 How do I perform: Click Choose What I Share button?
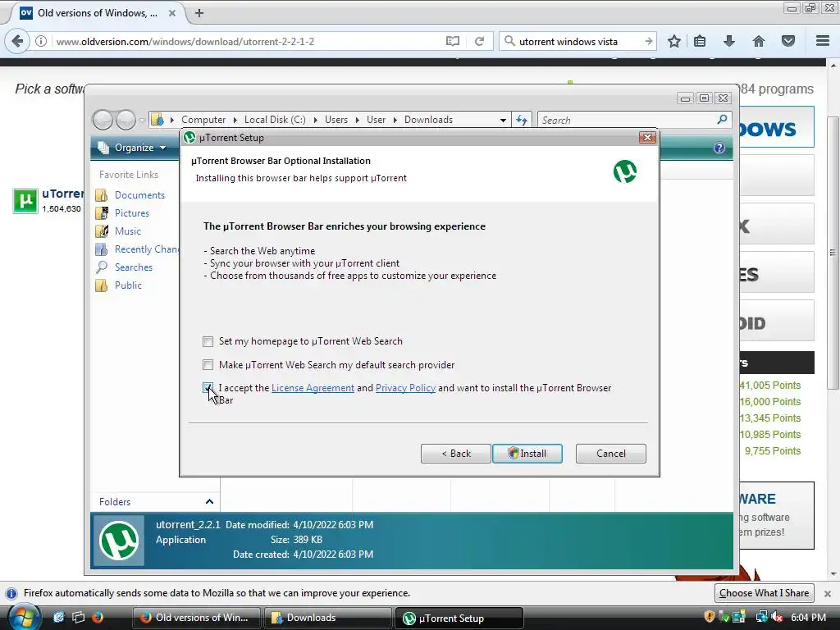[x=764, y=593]
